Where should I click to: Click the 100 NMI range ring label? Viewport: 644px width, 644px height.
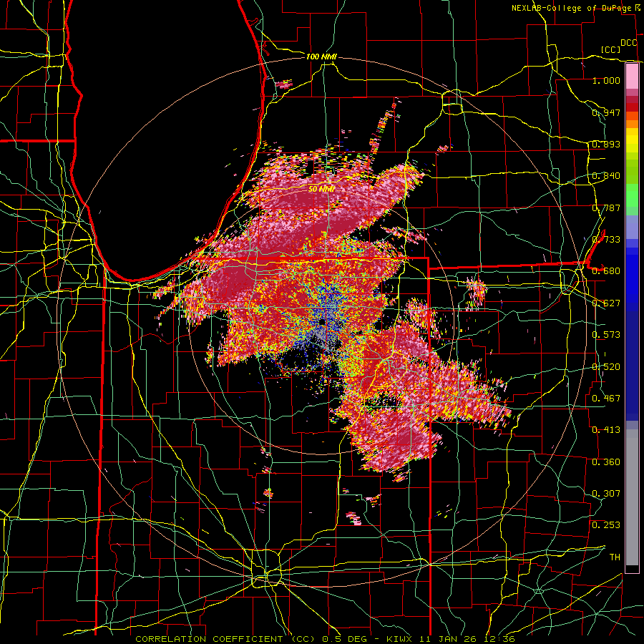[x=321, y=57]
